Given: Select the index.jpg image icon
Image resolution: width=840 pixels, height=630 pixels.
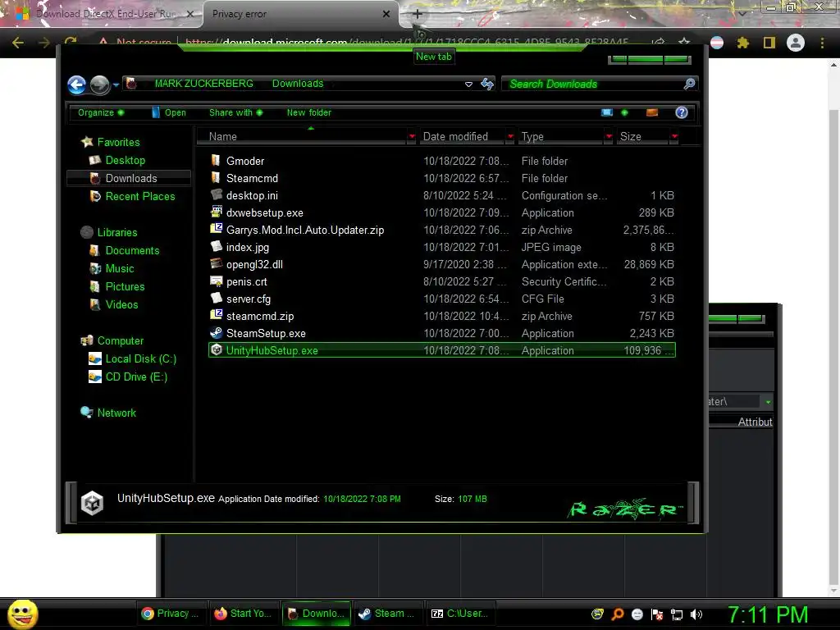Looking at the screenshot, I should [x=217, y=246].
